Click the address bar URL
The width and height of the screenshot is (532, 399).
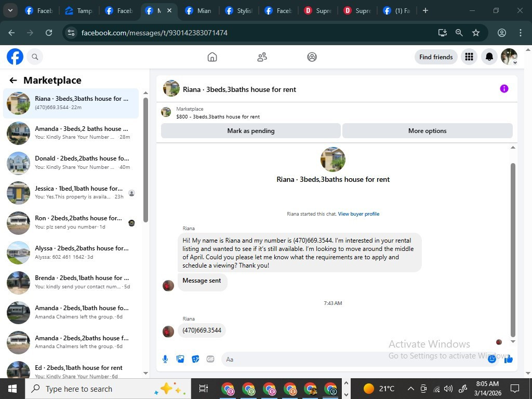(154, 33)
